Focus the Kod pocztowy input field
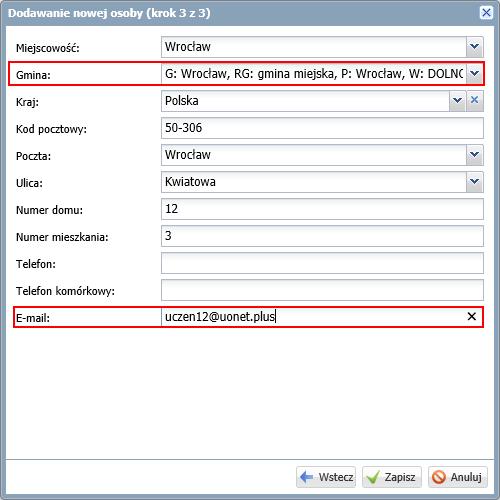This screenshot has width=500, height=500. (322, 128)
